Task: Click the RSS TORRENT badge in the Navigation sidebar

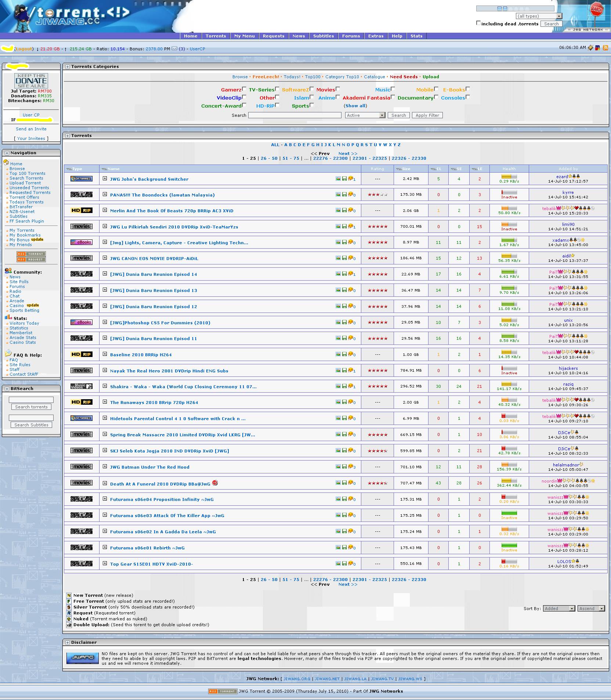Action: pyautogui.click(x=31, y=254)
